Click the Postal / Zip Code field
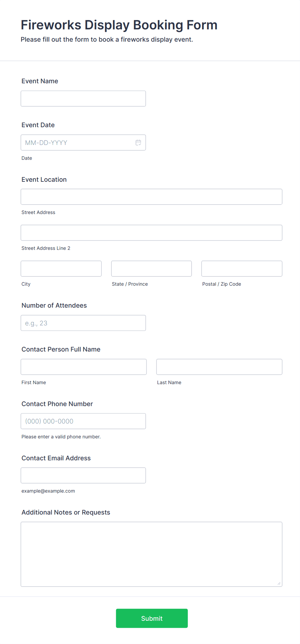300x644 pixels. [242, 269]
